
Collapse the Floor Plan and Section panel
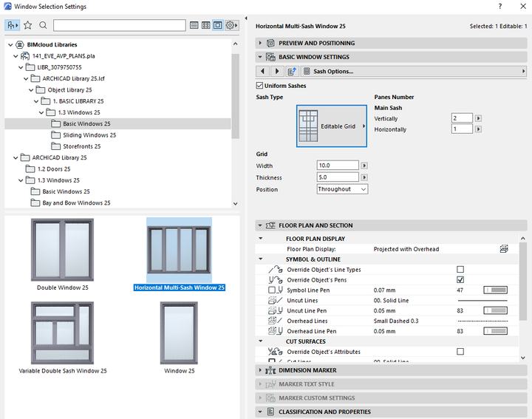pos(260,225)
